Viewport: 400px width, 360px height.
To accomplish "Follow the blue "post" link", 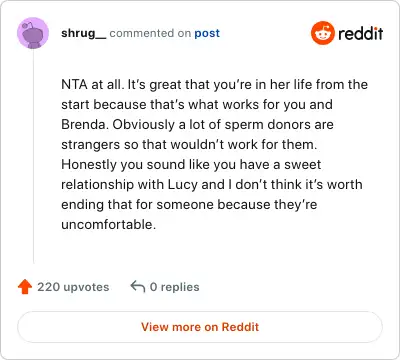I will click(207, 33).
